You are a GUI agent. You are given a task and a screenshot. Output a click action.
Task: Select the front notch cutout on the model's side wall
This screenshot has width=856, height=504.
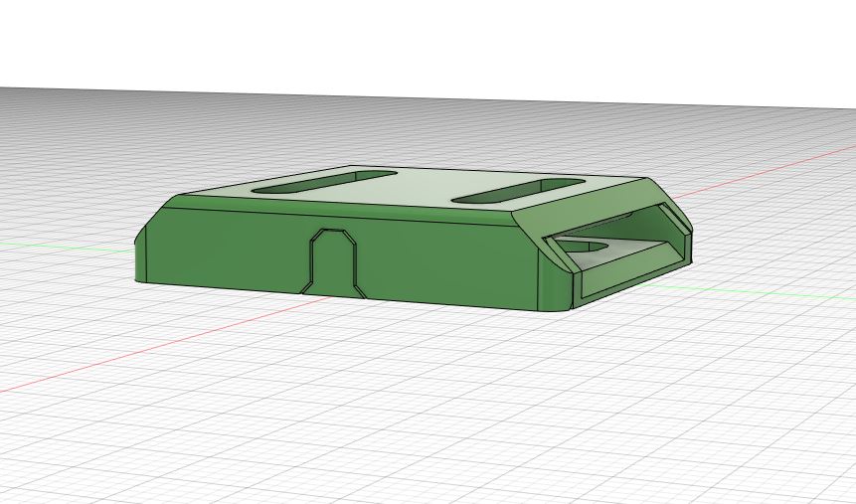[333, 263]
